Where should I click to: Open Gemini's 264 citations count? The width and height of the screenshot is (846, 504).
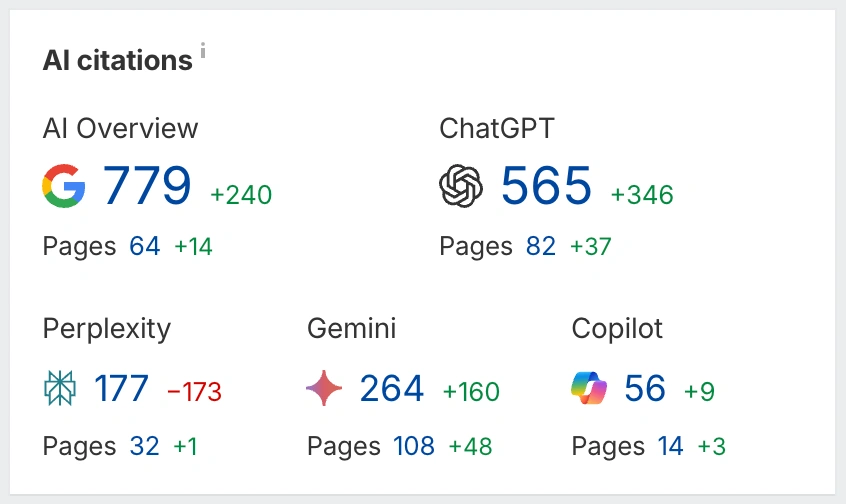click(392, 388)
